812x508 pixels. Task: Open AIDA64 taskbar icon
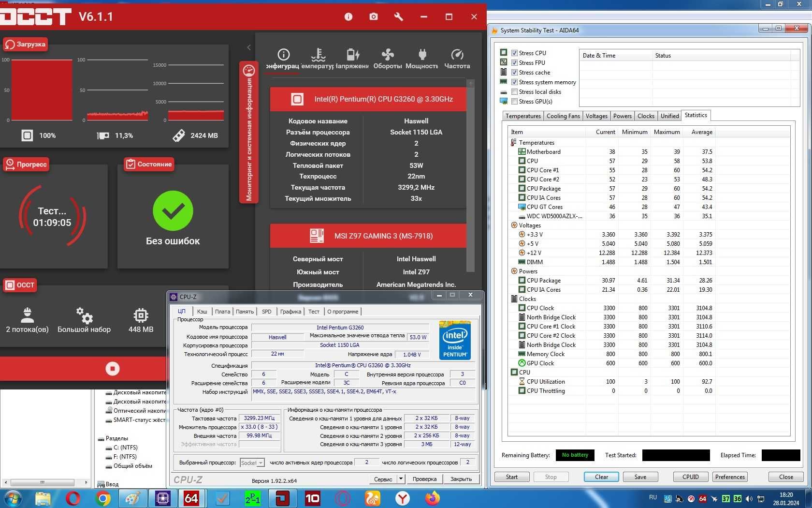[191, 498]
